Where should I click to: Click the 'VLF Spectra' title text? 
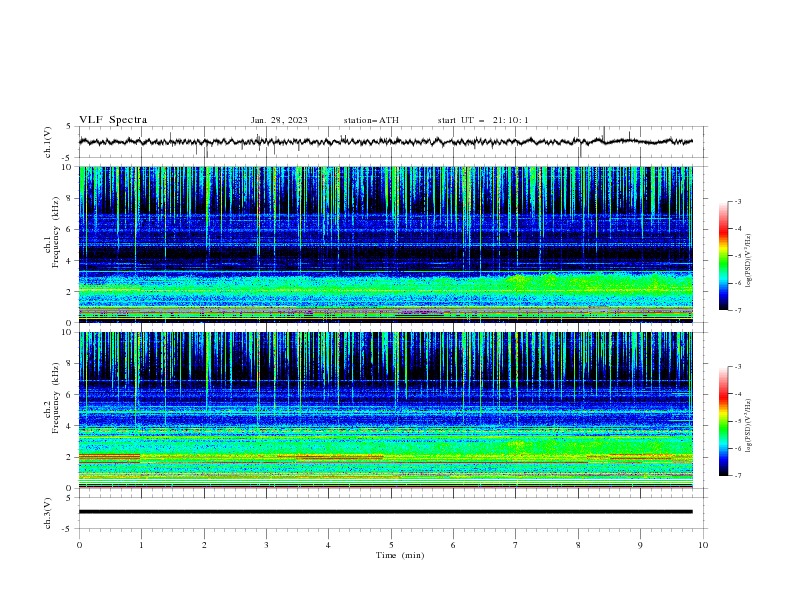(113, 120)
